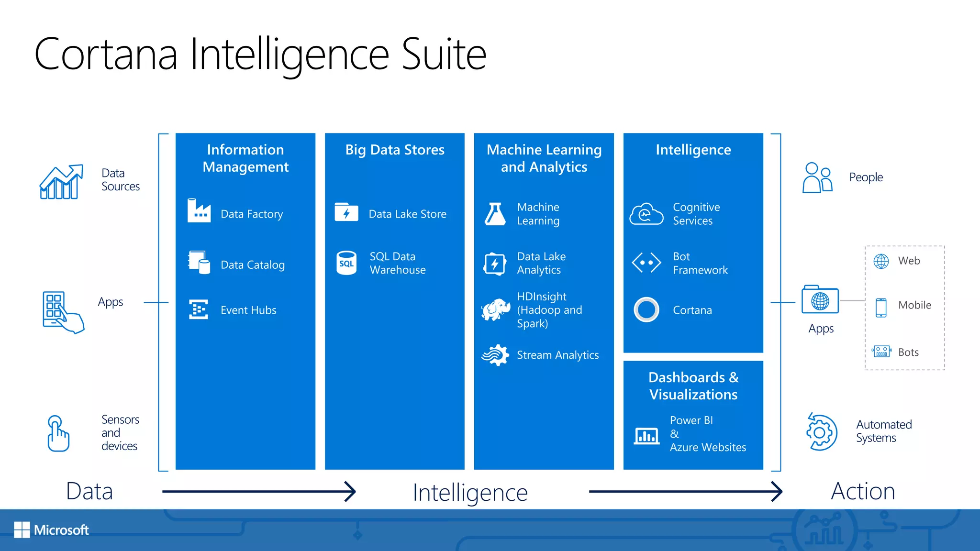
Task: Click the 'Cortana Intelligence Suite' title
Action: coord(260,55)
